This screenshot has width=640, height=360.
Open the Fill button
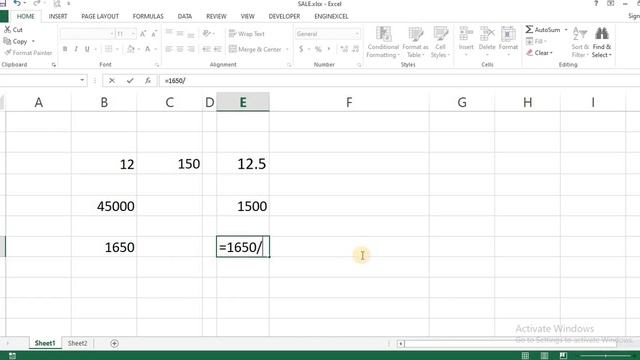[537, 41]
